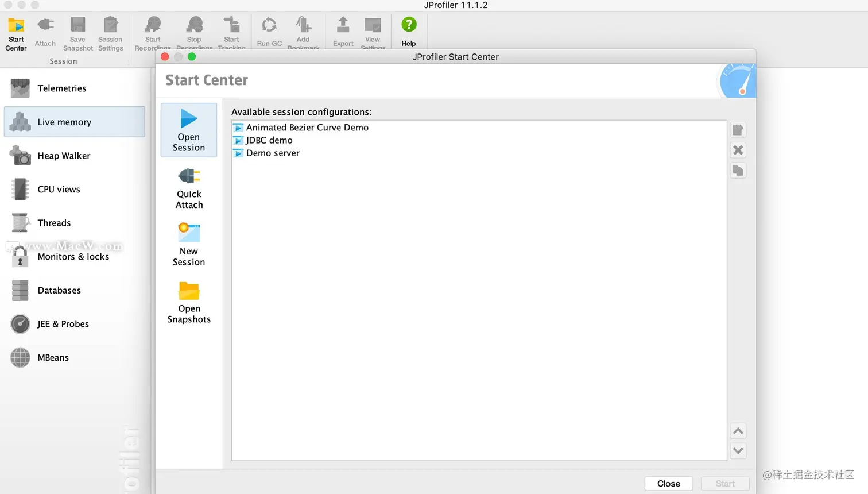Click Add Bookmark in the toolbar
The height and width of the screenshot is (494, 868).
pos(303,33)
